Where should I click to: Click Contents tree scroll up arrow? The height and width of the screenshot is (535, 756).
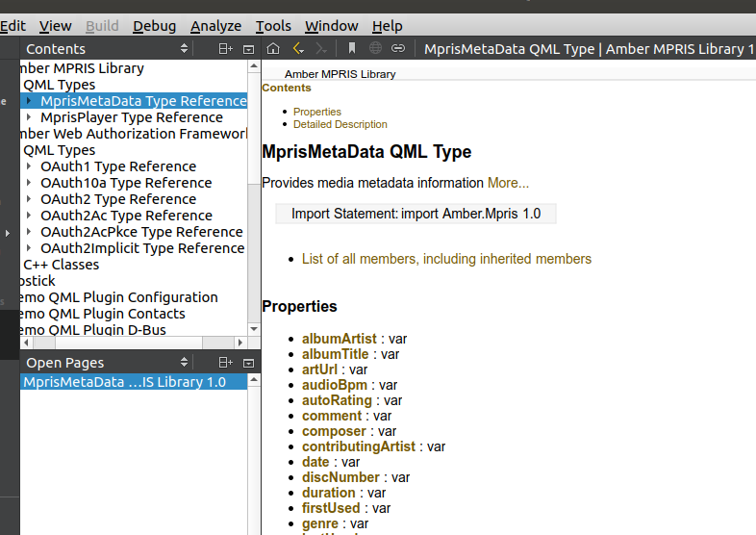(254, 66)
